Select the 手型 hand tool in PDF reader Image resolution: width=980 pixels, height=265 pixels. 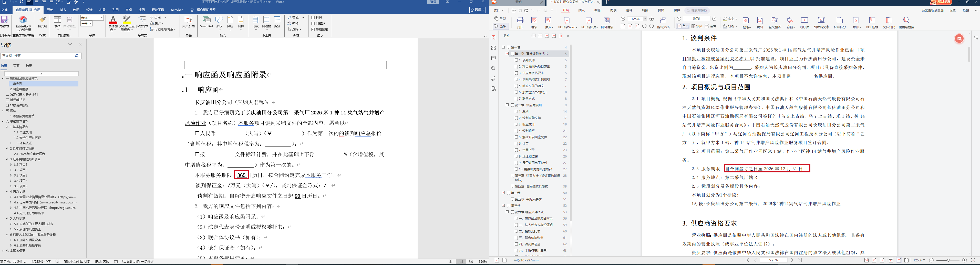pyautogui.click(x=500, y=19)
